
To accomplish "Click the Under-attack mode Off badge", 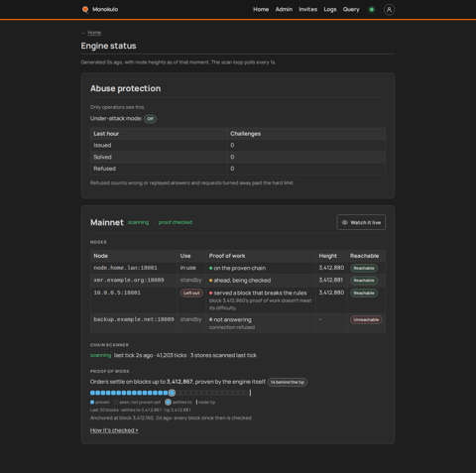I will pyautogui.click(x=150, y=118).
